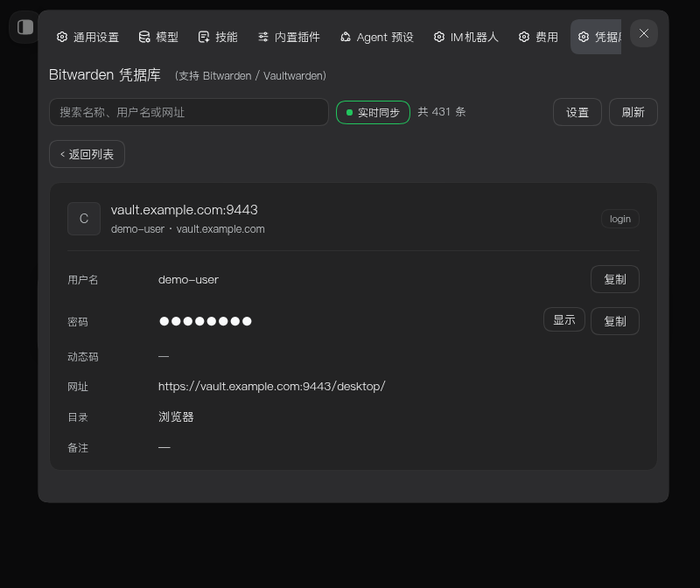
Task: Open the vault 设置 button
Action: coord(577,112)
